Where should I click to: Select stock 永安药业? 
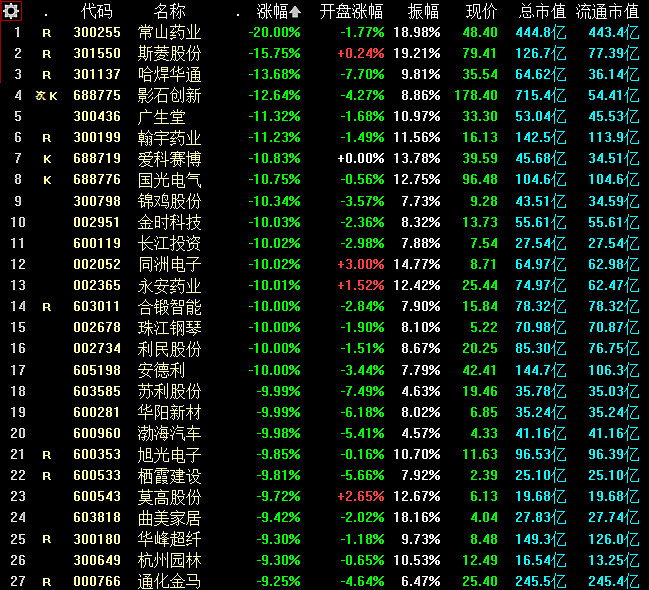pos(169,286)
